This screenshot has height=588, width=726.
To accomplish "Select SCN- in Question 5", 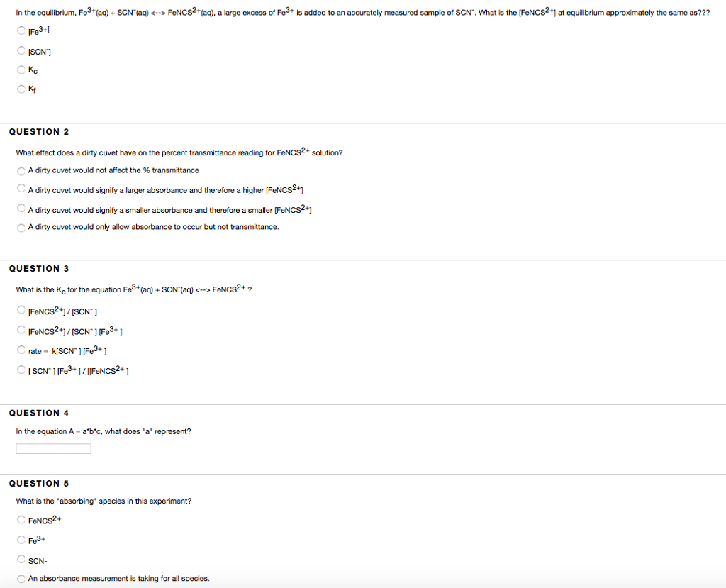I will pyautogui.click(x=21, y=560).
